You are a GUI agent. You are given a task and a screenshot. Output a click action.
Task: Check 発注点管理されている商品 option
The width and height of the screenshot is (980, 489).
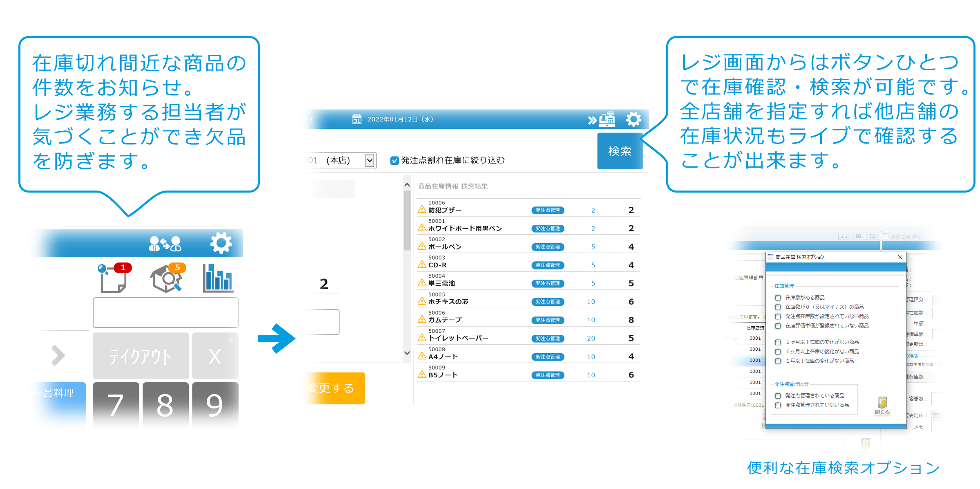coord(778,396)
